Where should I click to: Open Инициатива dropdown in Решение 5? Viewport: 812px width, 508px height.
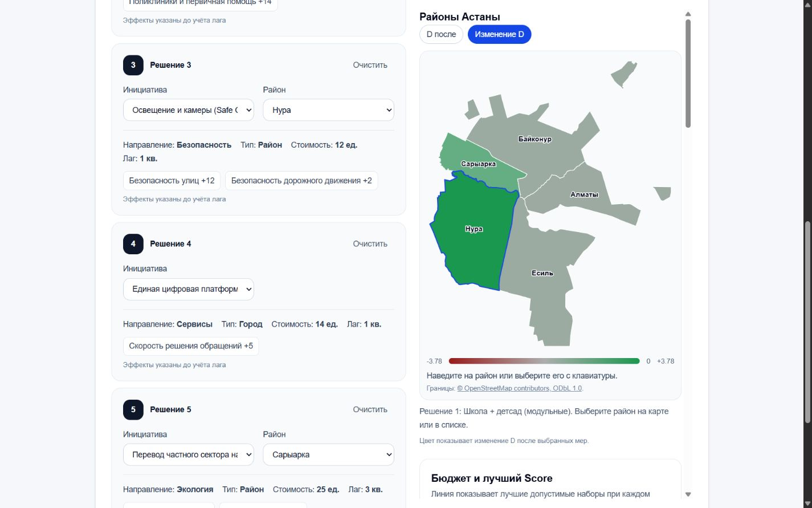tap(189, 454)
